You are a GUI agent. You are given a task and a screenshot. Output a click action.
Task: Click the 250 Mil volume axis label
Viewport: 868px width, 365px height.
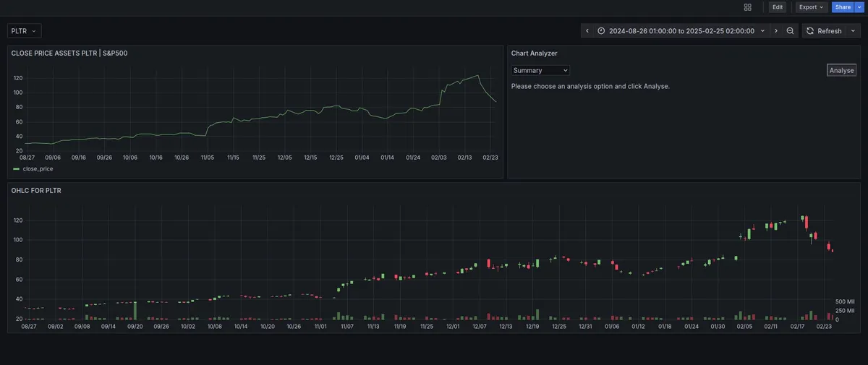coord(845,310)
